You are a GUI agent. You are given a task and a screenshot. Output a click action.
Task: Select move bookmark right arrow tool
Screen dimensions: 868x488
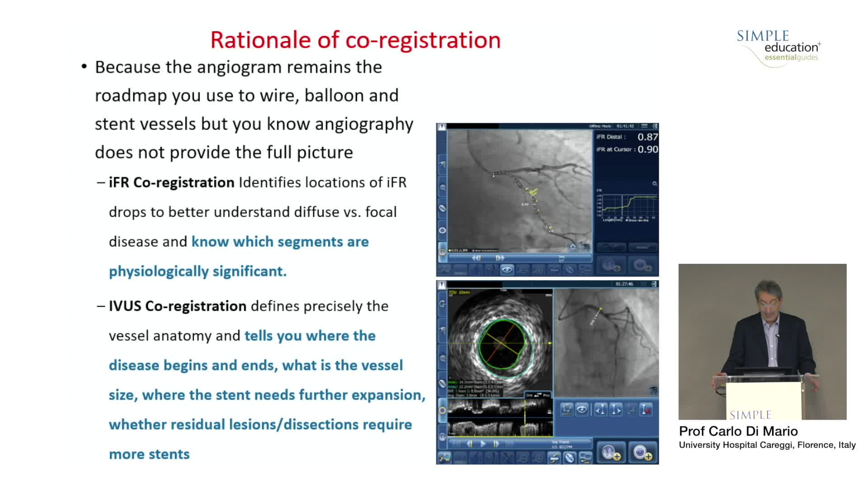click(616, 410)
